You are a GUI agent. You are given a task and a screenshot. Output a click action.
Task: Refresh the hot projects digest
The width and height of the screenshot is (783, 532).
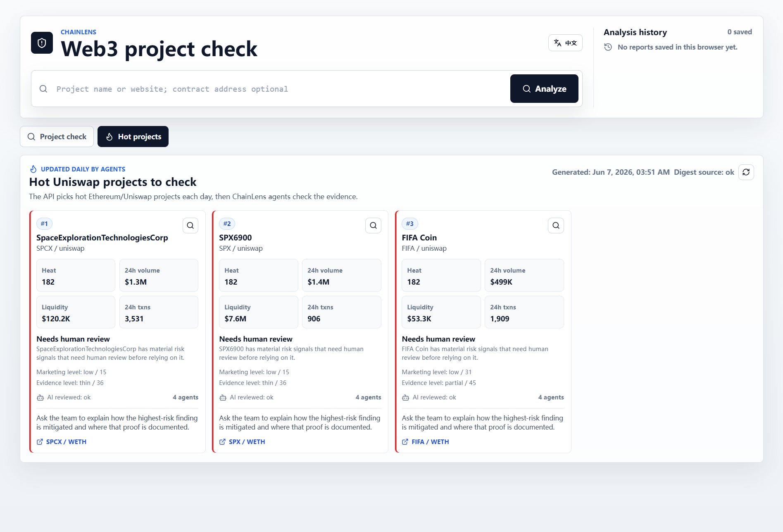click(x=746, y=172)
